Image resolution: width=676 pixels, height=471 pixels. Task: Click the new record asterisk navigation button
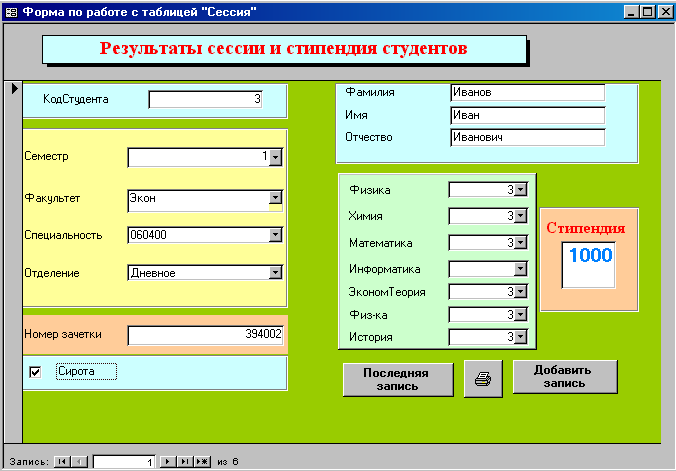click(x=202, y=462)
